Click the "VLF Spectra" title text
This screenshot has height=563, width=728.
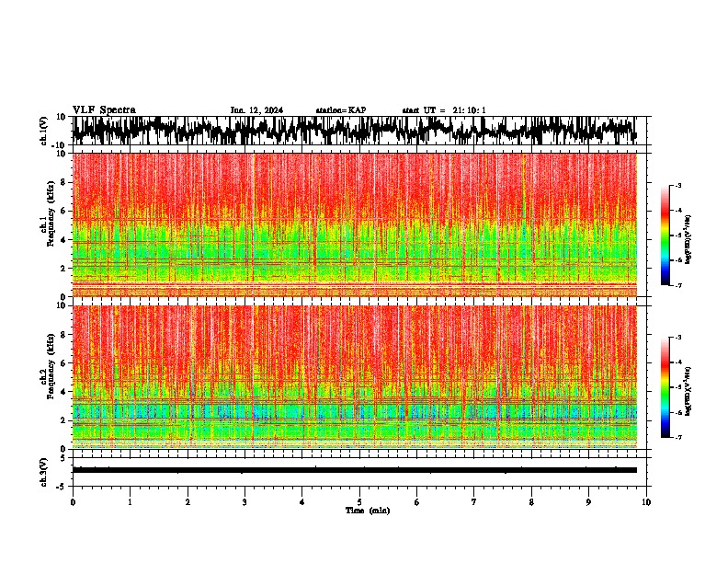104,110
